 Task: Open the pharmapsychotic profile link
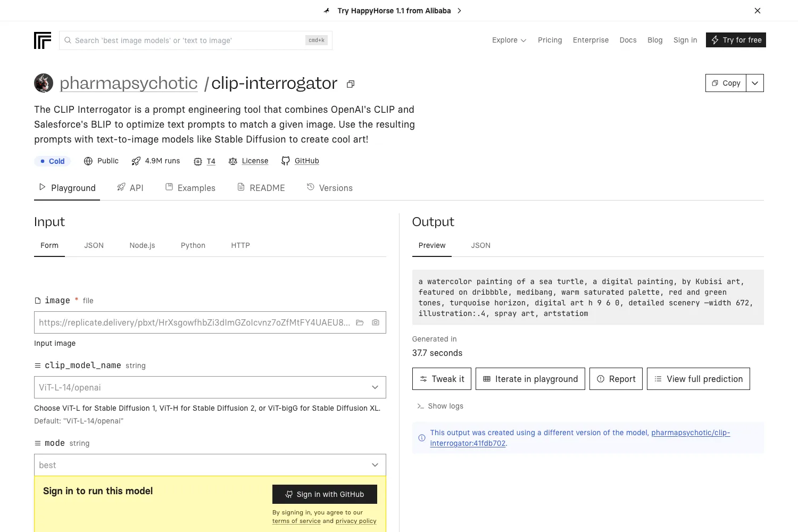(129, 83)
